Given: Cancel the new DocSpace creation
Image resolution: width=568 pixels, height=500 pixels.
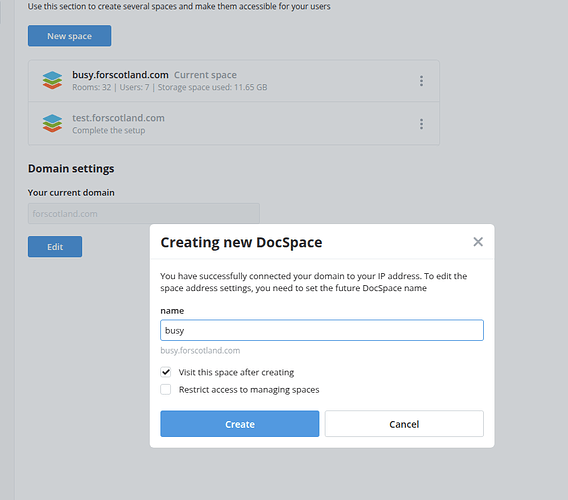Looking at the screenshot, I should [404, 424].
